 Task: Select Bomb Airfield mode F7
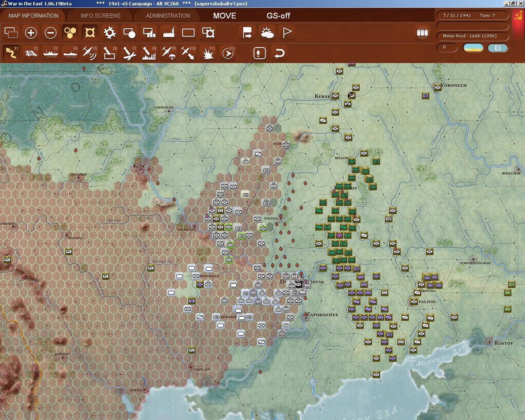tap(129, 53)
